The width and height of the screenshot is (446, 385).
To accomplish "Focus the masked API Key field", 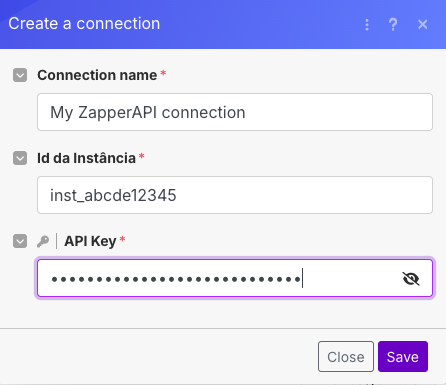I will pyautogui.click(x=235, y=278).
